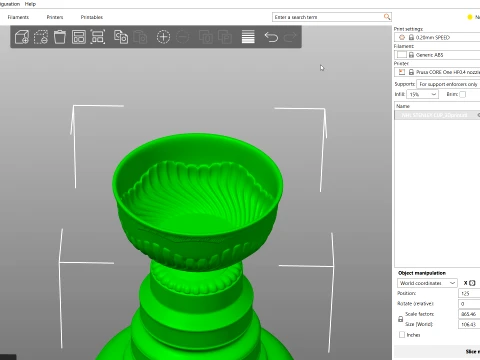Viewport: 480px width, 360px height.
Task: Switch to the Printables tab
Action: pyautogui.click(x=92, y=17)
